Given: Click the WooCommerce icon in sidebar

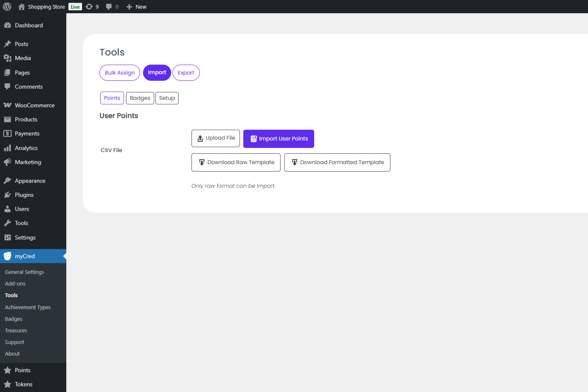Looking at the screenshot, I should pos(8,105).
